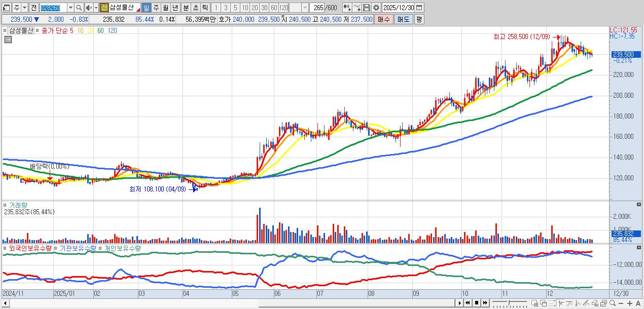Image resolution: width=644 pixels, height=309 pixels.
Task: Click the stock code input 028260
Action: point(54,8)
